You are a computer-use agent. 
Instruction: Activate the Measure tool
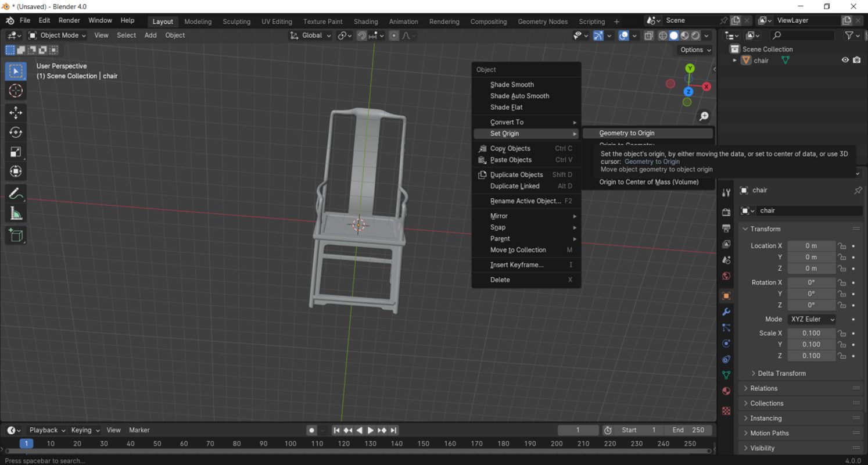(16, 213)
